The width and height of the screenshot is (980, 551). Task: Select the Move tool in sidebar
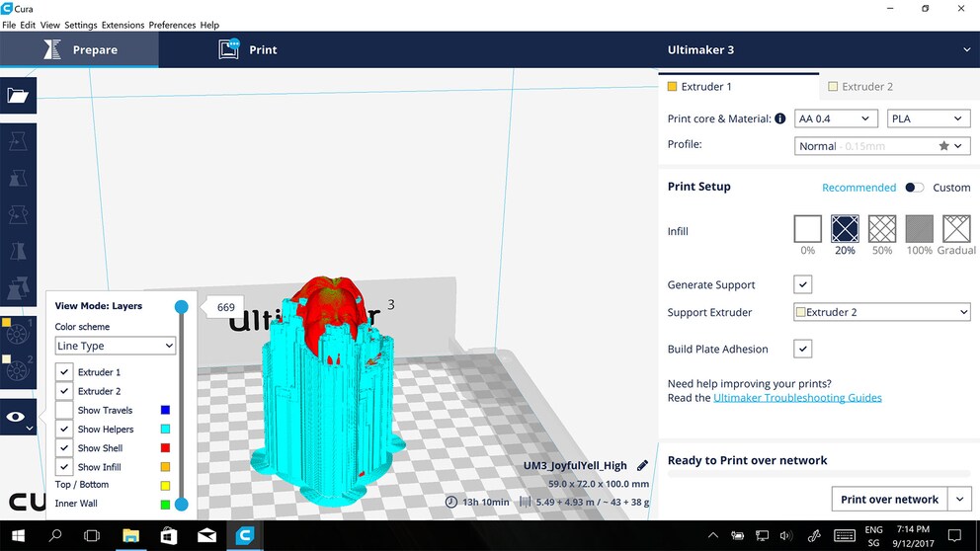(x=18, y=141)
